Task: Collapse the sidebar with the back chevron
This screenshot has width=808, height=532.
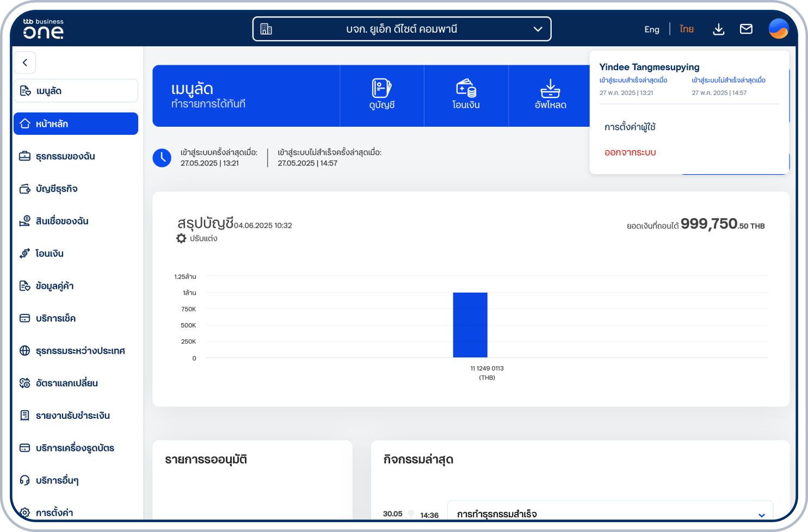Action: coord(25,63)
